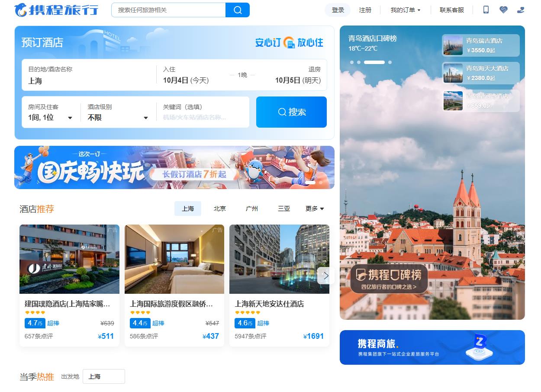Click the customer care hand icon
This screenshot has width=541, height=392.
pyautogui.click(x=521, y=10)
